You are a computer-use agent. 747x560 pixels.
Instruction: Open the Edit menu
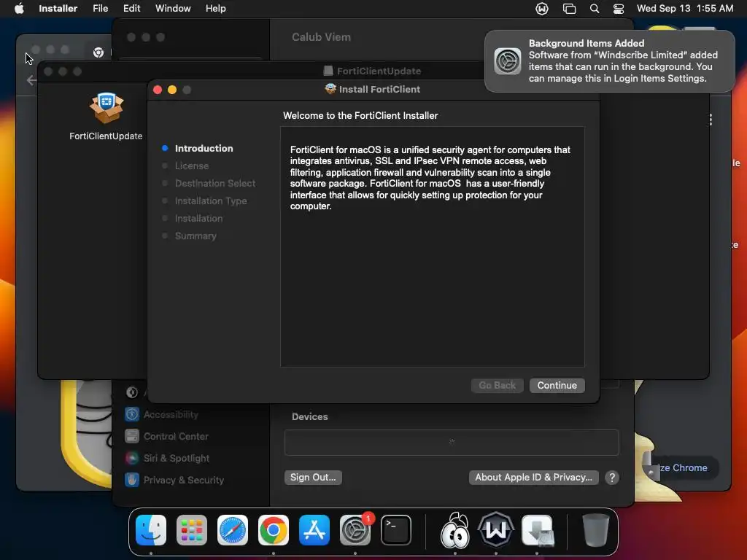[x=131, y=9]
